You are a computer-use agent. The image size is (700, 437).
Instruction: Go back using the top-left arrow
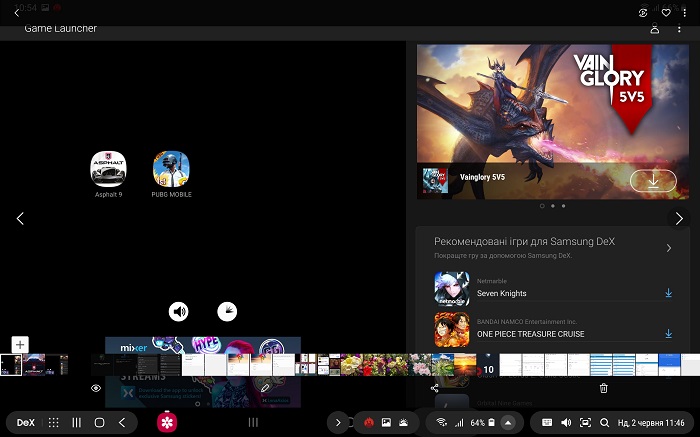tap(17, 13)
